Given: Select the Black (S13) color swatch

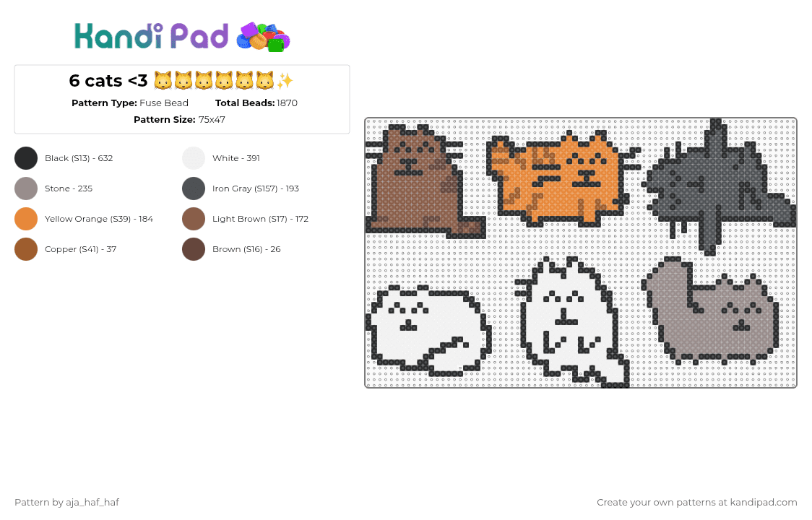Looking at the screenshot, I should pos(26,158).
